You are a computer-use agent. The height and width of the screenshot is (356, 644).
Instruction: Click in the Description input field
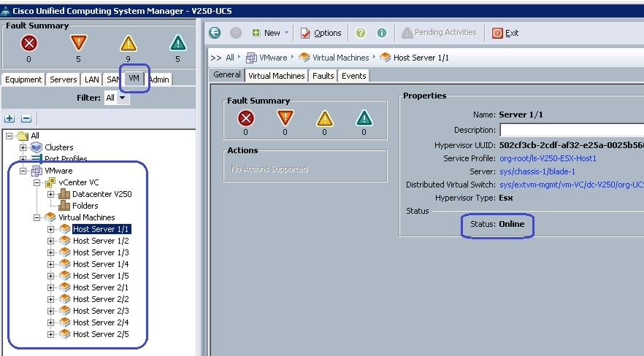pos(572,131)
